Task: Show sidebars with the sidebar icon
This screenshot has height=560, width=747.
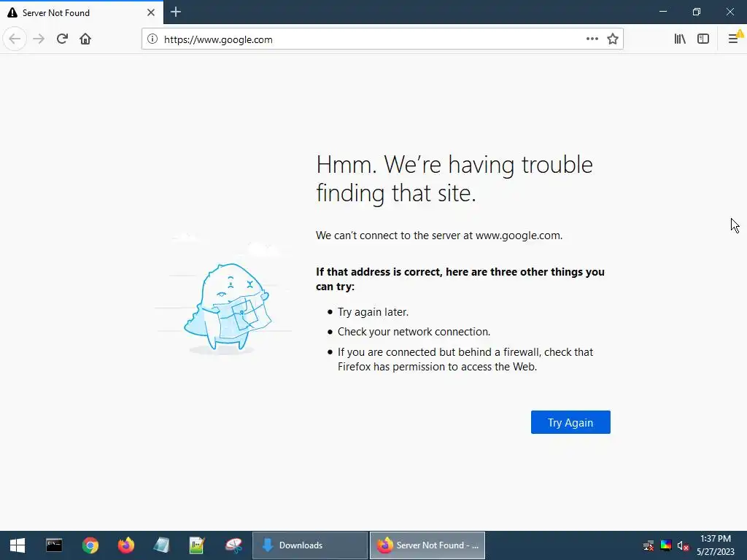Action: tap(703, 39)
